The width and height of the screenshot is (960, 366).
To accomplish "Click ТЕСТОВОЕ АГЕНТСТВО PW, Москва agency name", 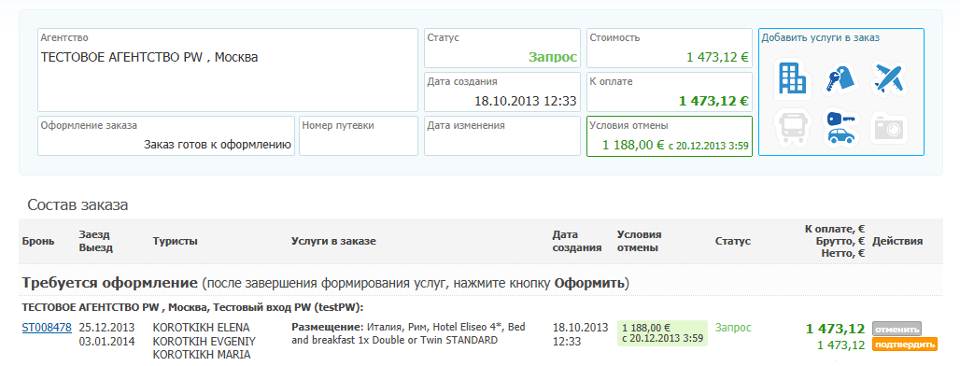I will [149, 58].
